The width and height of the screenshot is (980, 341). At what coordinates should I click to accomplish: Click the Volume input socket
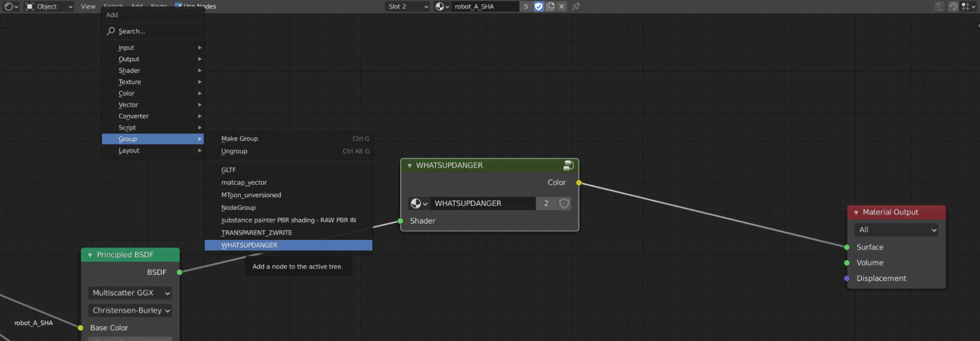tap(847, 263)
